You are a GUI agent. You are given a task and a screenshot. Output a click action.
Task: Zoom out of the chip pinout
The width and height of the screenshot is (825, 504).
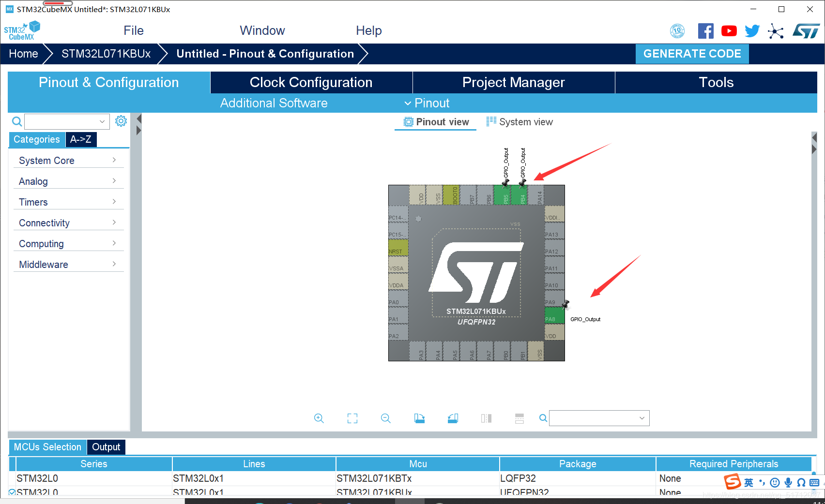coord(386,418)
